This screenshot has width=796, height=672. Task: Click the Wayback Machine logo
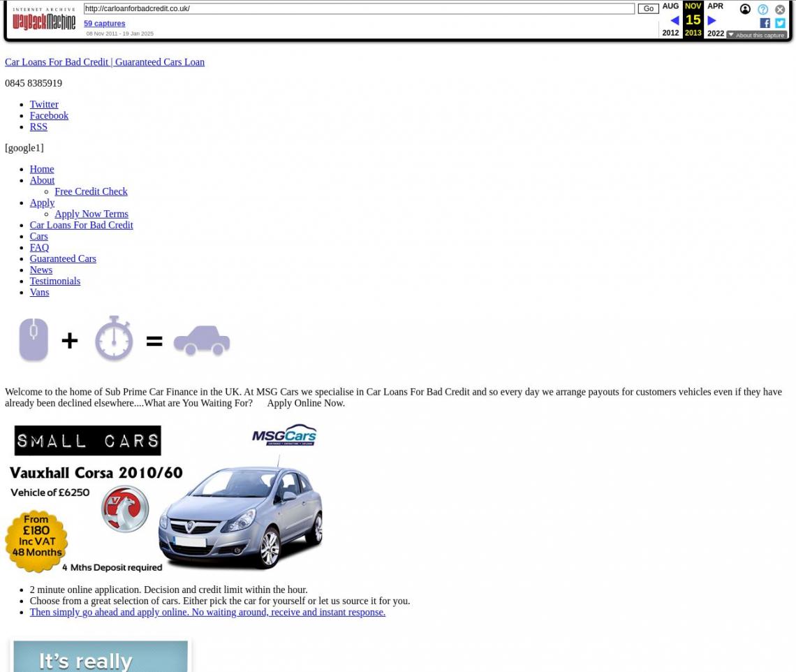pos(44,20)
